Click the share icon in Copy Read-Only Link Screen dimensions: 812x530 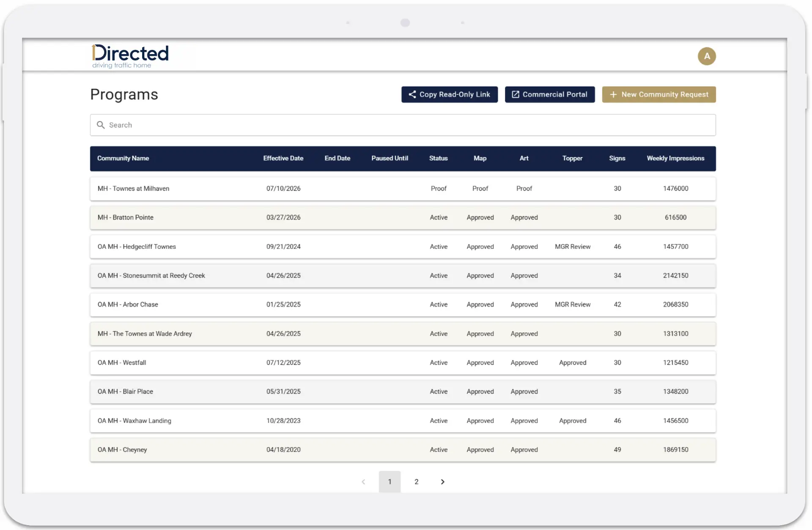click(412, 94)
